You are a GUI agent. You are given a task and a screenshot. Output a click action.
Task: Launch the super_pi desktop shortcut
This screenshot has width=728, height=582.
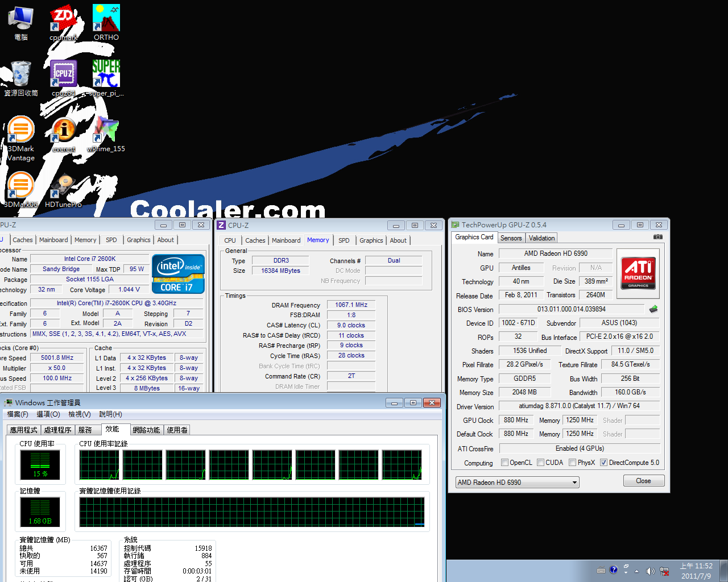click(106, 78)
